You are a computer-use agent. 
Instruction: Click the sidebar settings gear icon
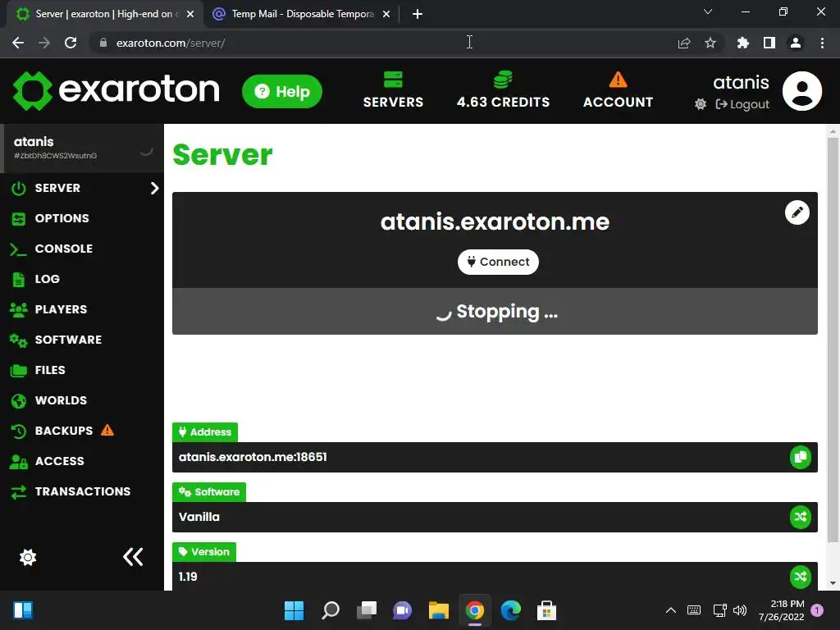click(28, 557)
